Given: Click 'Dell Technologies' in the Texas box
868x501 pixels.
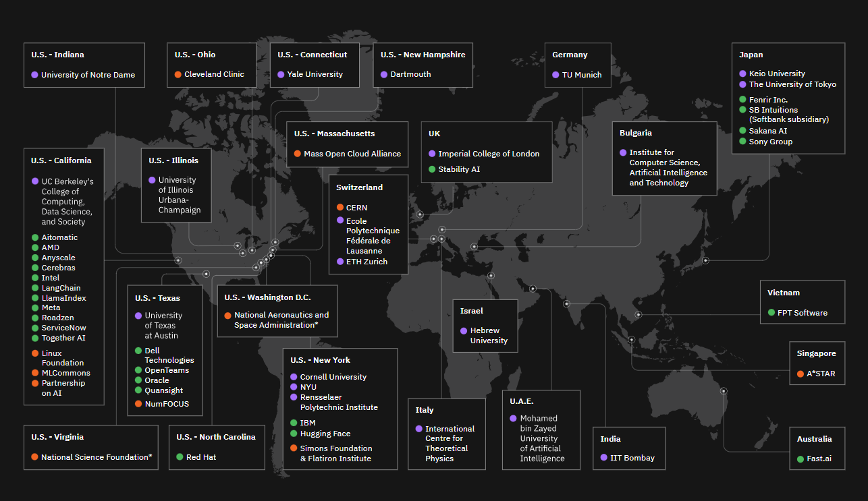Looking at the screenshot, I should (x=169, y=355).
